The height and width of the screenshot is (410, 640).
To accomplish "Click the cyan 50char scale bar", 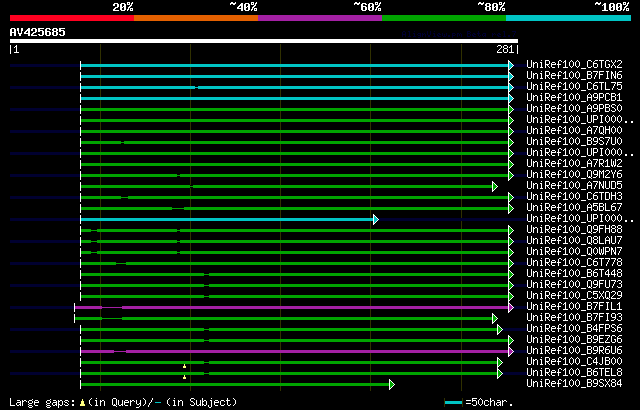I will (454, 402).
